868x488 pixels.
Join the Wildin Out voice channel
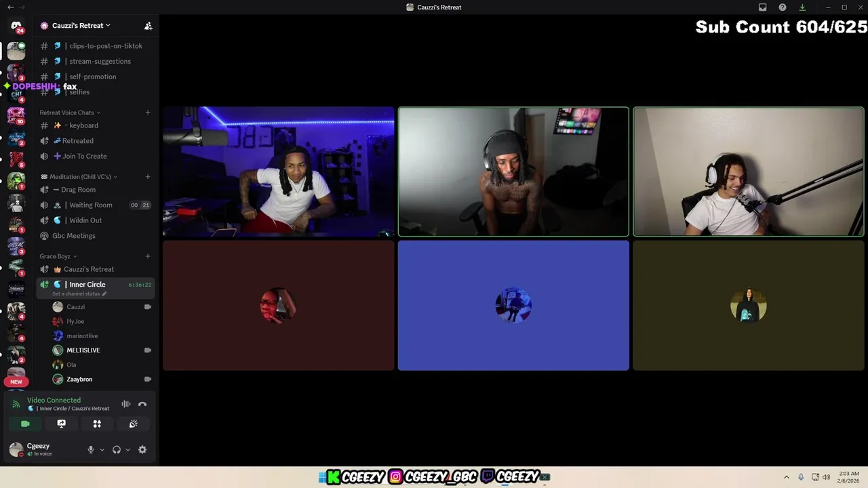pyautogui.click(x=95, y=220)
